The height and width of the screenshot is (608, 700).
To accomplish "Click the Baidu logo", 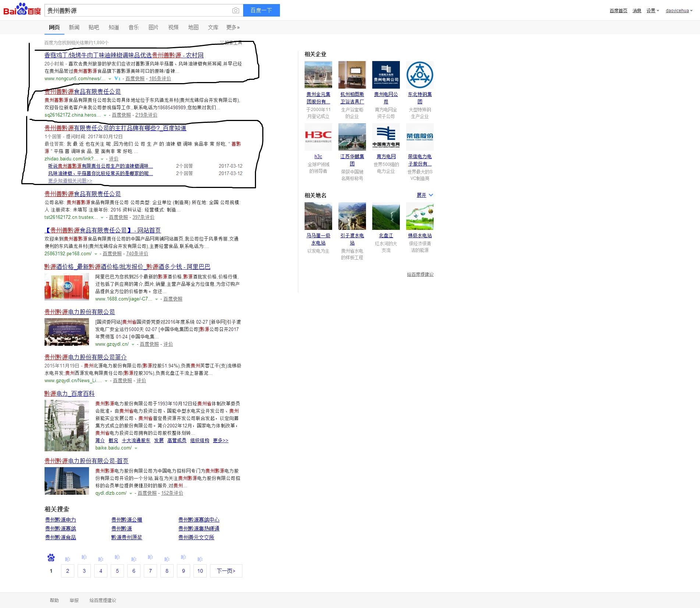I will (x=22, y=10).
